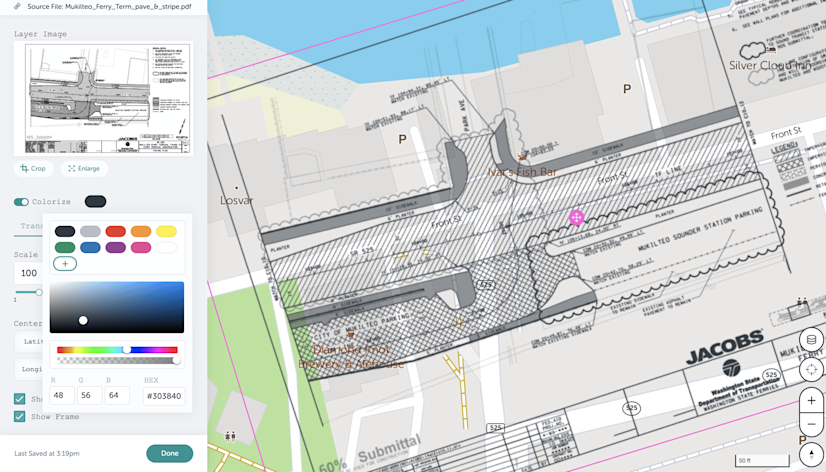Click inside the saturation gradient picker
This screenshot has height=472, width=826.
117,307
